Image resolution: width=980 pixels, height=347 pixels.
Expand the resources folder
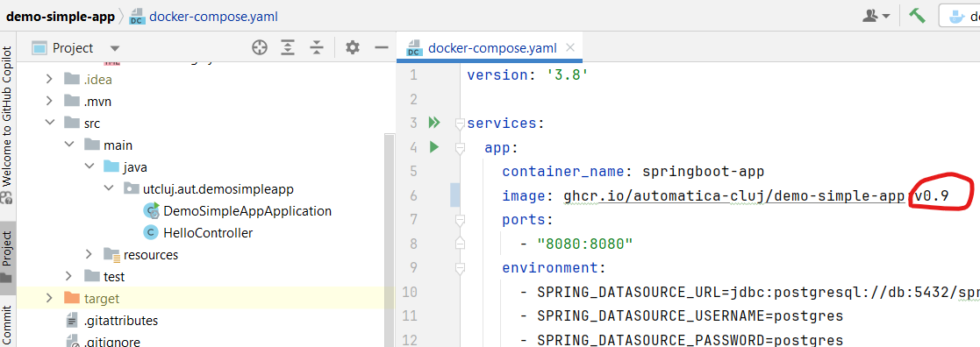tap(89, 254)
